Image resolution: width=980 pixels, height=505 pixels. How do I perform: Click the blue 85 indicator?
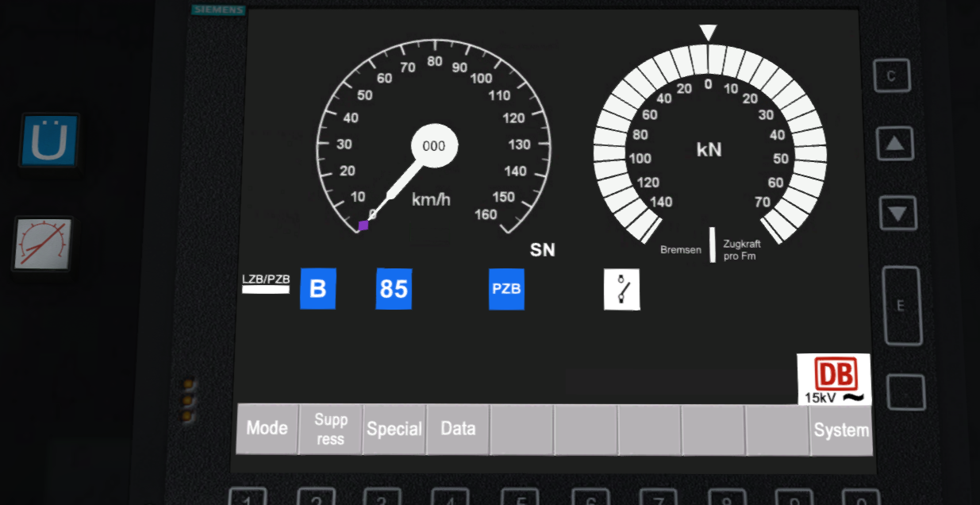[394, 288]
